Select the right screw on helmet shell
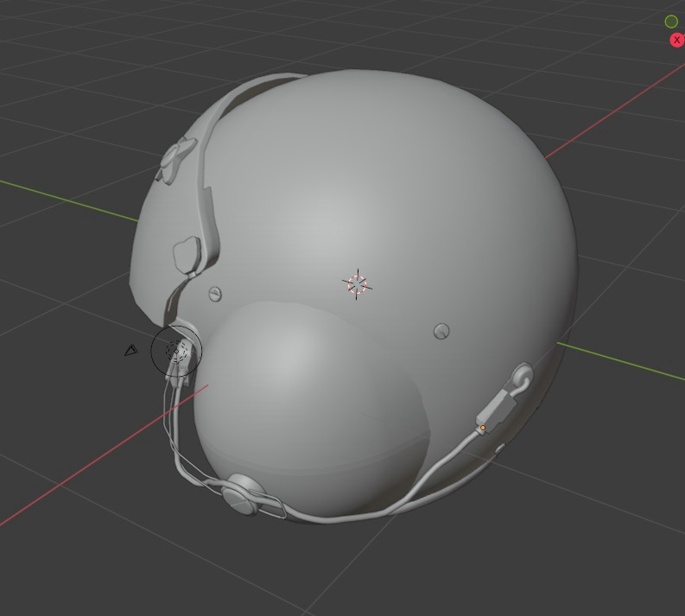685x616 pixels. click(x=441, y=330)
